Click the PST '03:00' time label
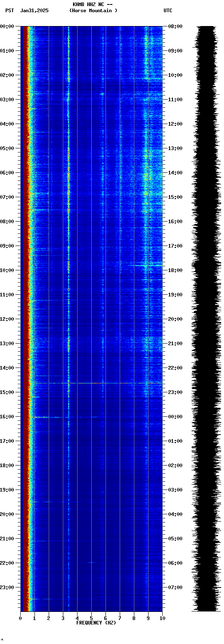The image size is (224, 644). (x=7, y=100)
